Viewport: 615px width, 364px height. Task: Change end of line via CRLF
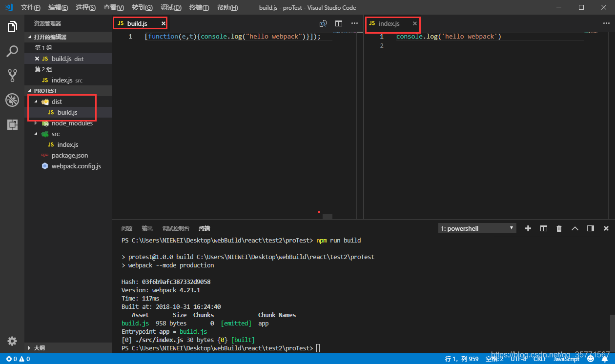[x=540, y=359]
